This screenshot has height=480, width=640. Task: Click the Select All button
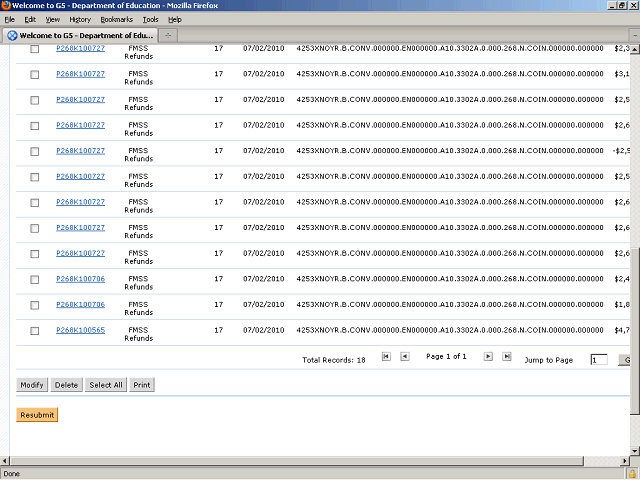pyautogui.click(x=105, y=385)
